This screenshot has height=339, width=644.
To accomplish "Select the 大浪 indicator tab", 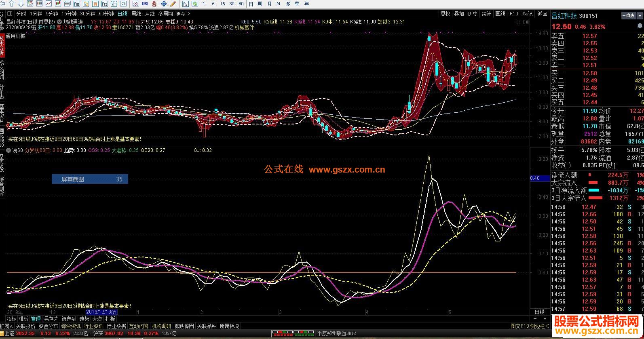I will [97, 319].
